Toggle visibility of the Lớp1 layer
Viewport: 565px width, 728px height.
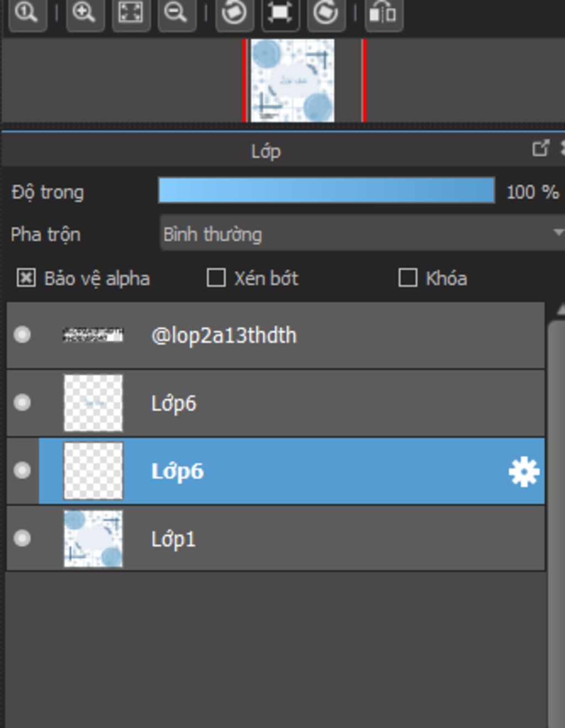tap(22, 538)
